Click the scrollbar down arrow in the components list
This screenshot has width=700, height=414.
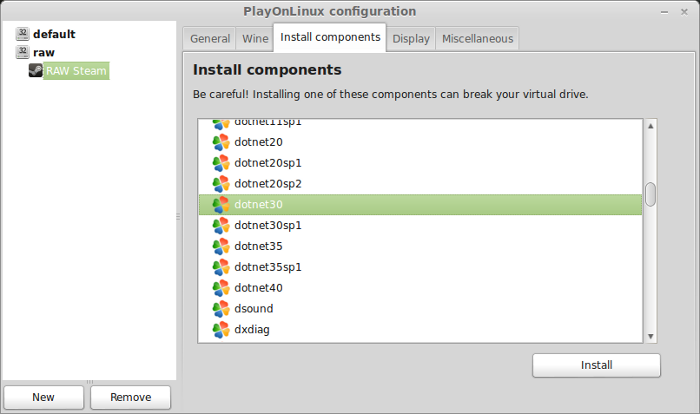pyautogui.click(x=650, y=336)
